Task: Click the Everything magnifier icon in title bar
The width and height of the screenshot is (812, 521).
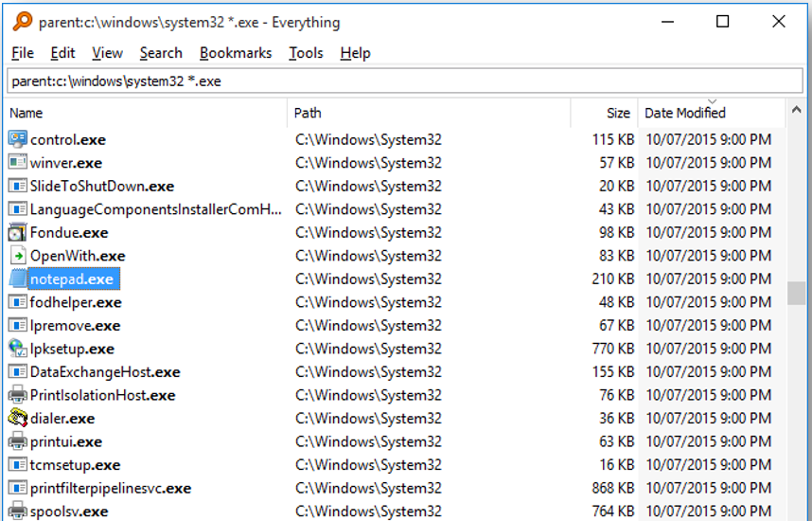Action: (x=23, y=22)
